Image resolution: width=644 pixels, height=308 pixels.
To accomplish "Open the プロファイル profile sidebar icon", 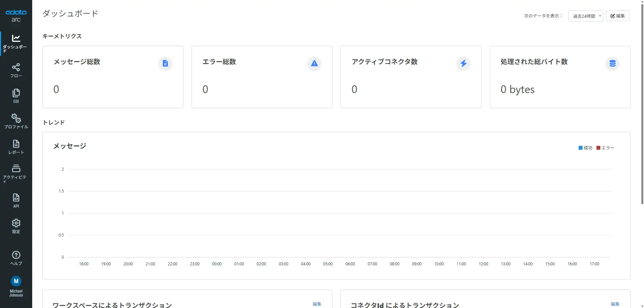I will (16, 118).
